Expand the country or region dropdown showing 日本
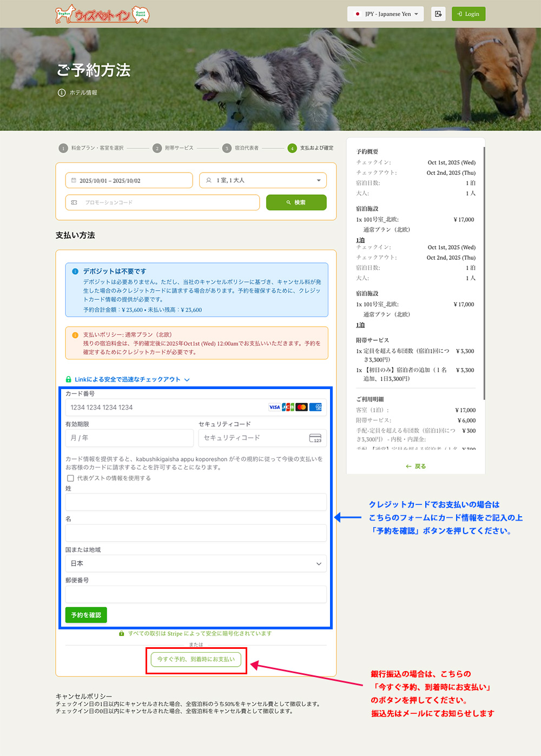Screen dimensions: 541x756 (x=195, y=563)
